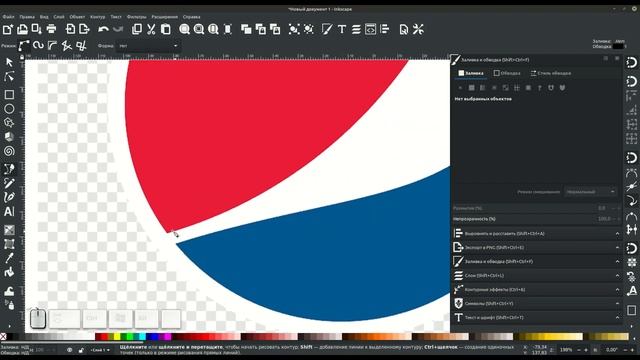Screen dimensions: 640x360
Task: Expand the Выровнять и расставить panel
Action: (537, 233)
